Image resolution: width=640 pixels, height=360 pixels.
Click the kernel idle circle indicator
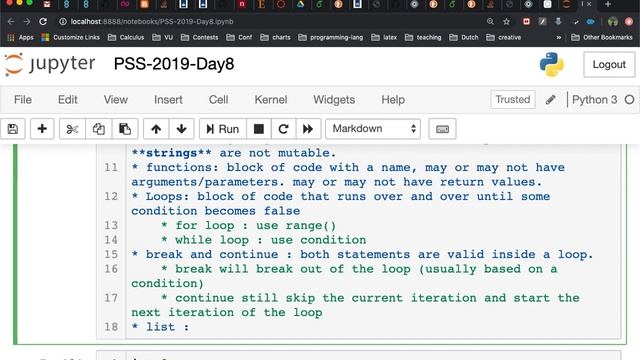629,100
